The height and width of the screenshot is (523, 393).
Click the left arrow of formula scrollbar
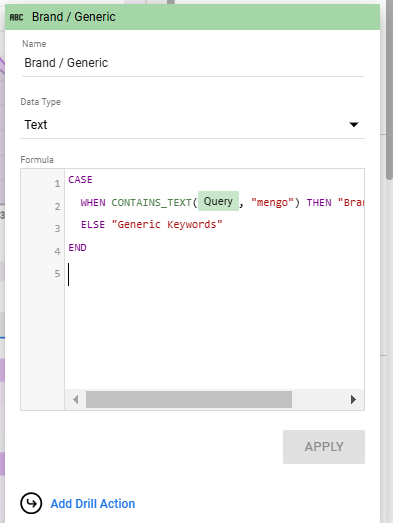click(76, 399)
